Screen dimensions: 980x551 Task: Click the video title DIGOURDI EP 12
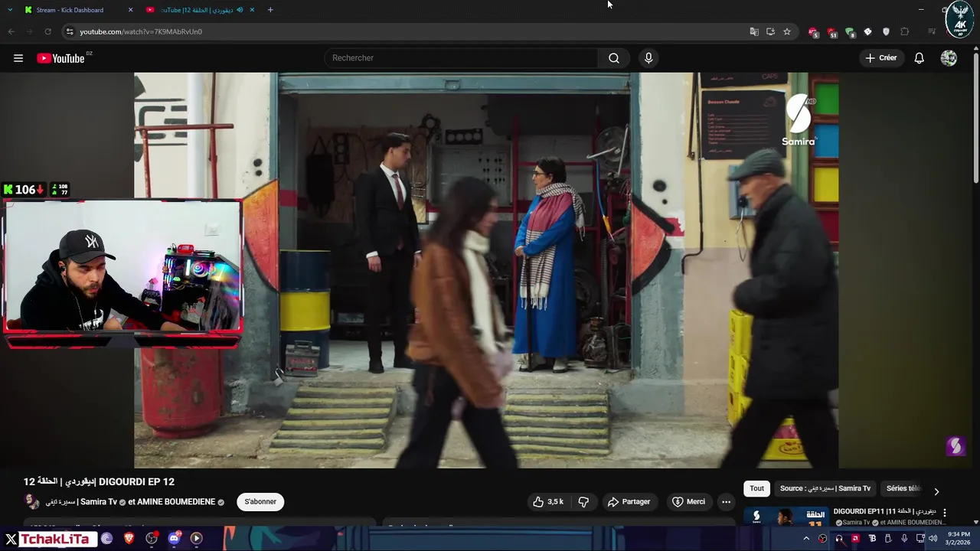click(99, 482)
